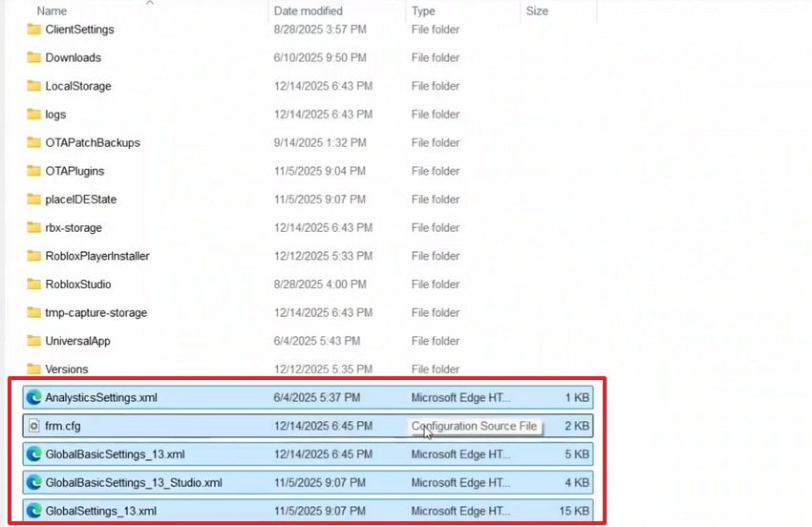Select the RobloxPlayerInstaller folder name
812x527 pixels.
97,256
